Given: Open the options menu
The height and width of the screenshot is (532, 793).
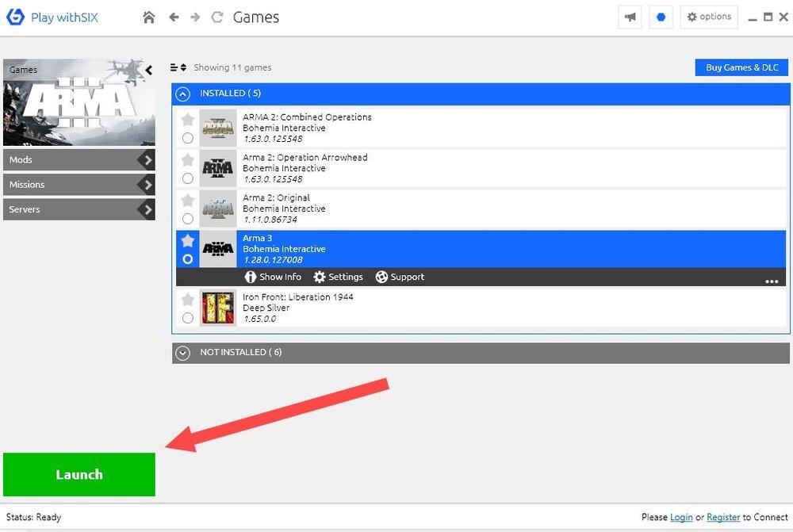Looking at the screenshot, I should click(709, 17).
